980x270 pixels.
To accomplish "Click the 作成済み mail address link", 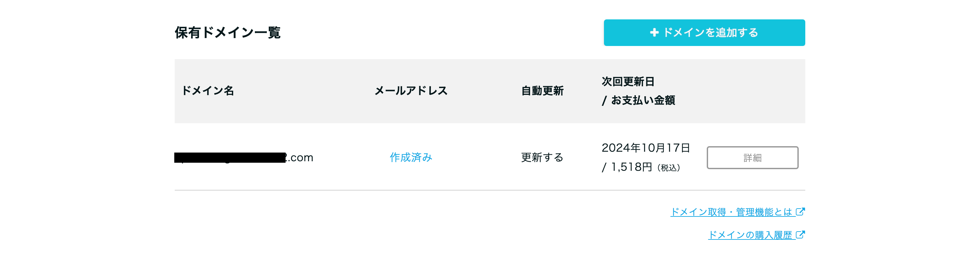I will click(x=411, y=157).
